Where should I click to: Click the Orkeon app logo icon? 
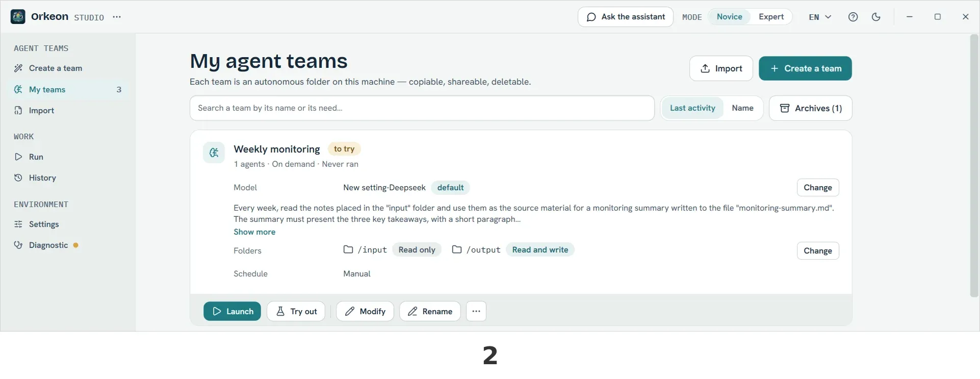[18, 17]
